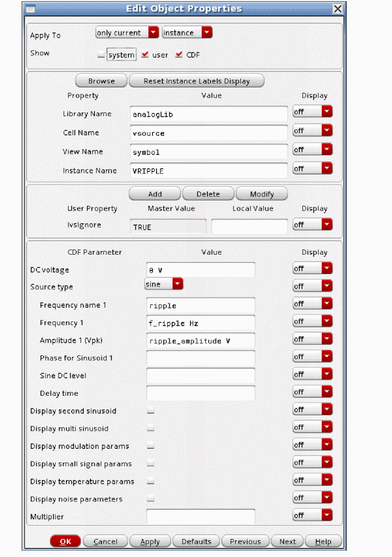Image resolution: width=392 pixels, height=557 pixels.
Task: Enable the system show checkbox
Action: (x=101, y=54)
